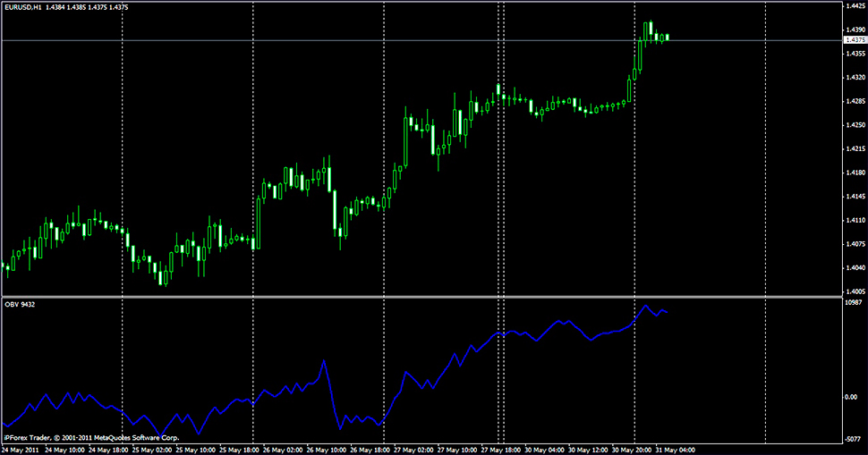868x455 pixels.
Task: Click the EURUSD,H1 chart title text
Action: tap(27, 6)
